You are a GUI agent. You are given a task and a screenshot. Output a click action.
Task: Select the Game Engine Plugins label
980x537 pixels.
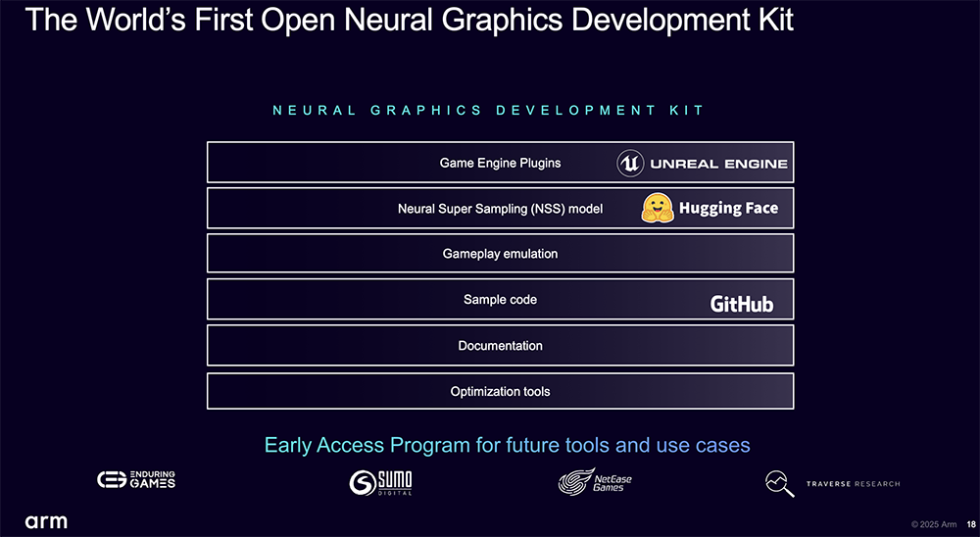point(500,164)
